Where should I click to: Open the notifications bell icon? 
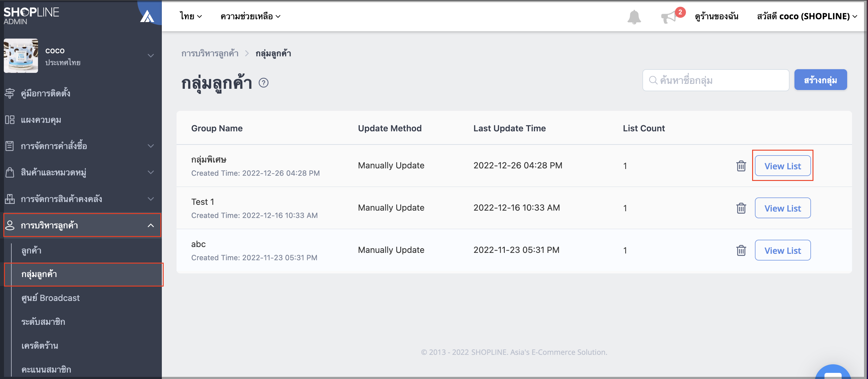[634, 17]
